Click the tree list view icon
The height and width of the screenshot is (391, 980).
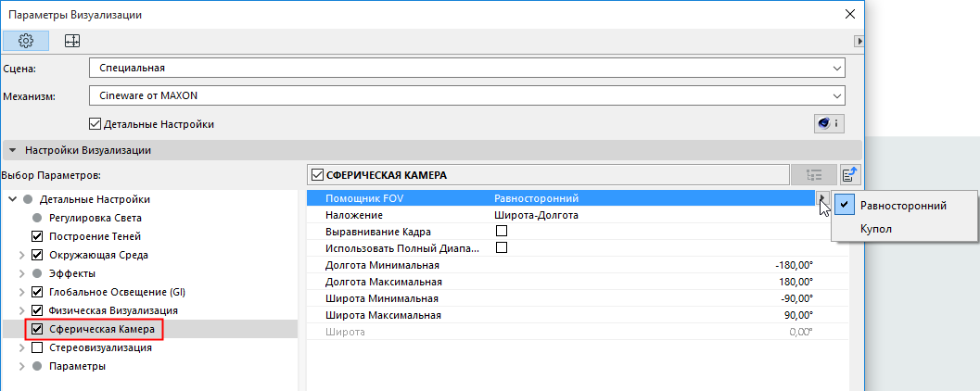pyautogui.click(x=813, y=174)
